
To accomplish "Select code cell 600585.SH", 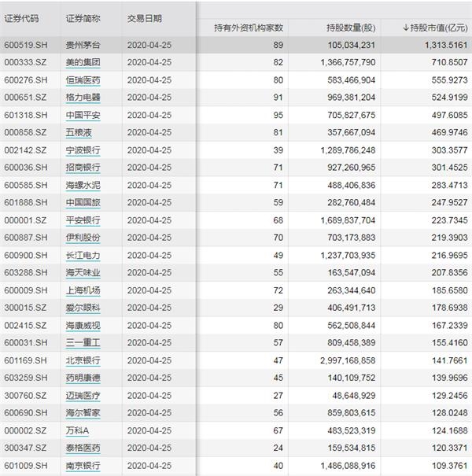I will pos(26,185).
